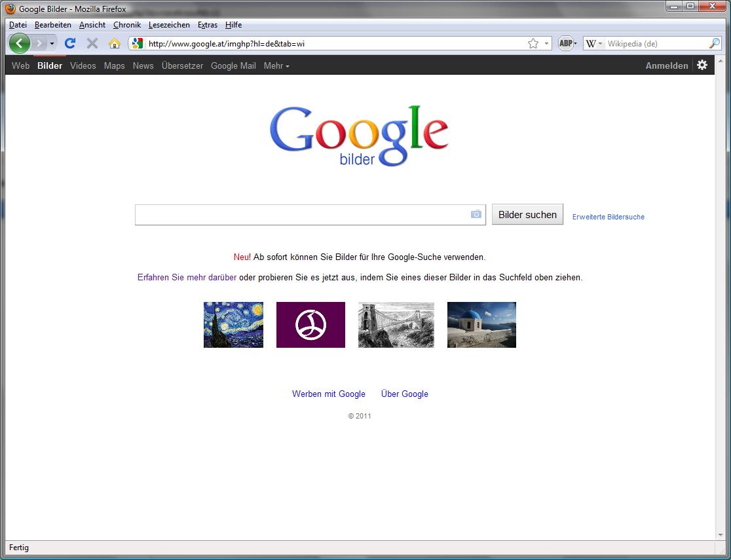Viewport: 731px width, 560px height.
Task: Open Übersetzer from the Google bar
Action: click(x=182, y=65)
